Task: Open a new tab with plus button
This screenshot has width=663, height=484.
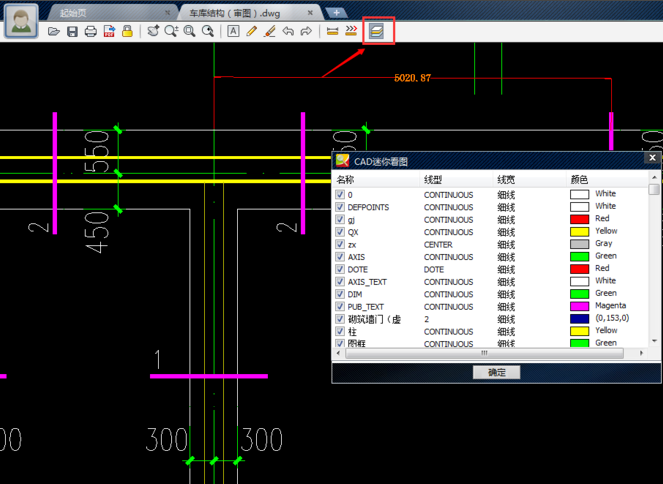Action: (x=336, y=13)
